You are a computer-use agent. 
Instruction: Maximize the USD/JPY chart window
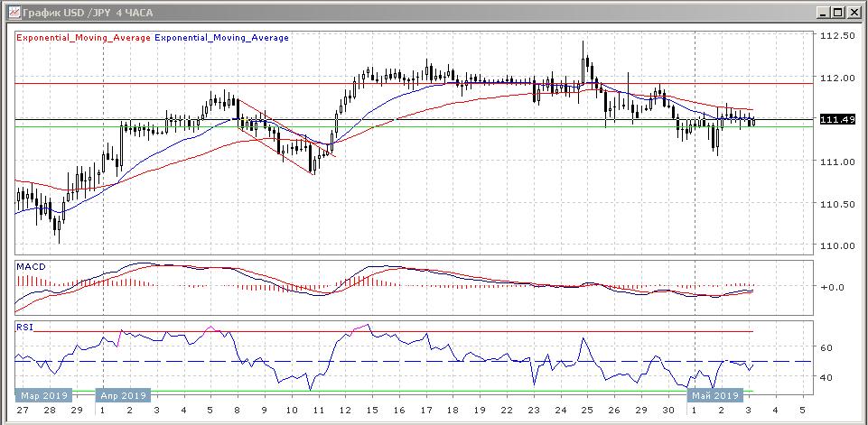tap(838, 12)
